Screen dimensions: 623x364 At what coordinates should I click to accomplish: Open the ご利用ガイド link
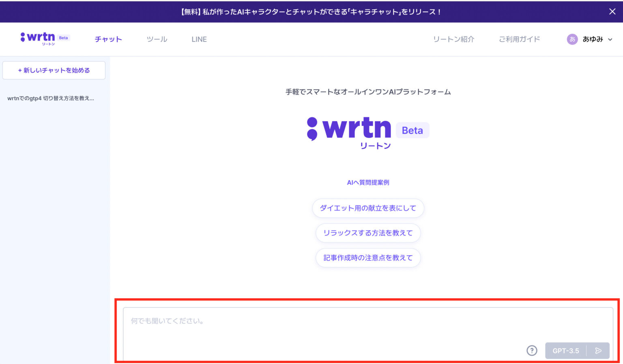520,39
